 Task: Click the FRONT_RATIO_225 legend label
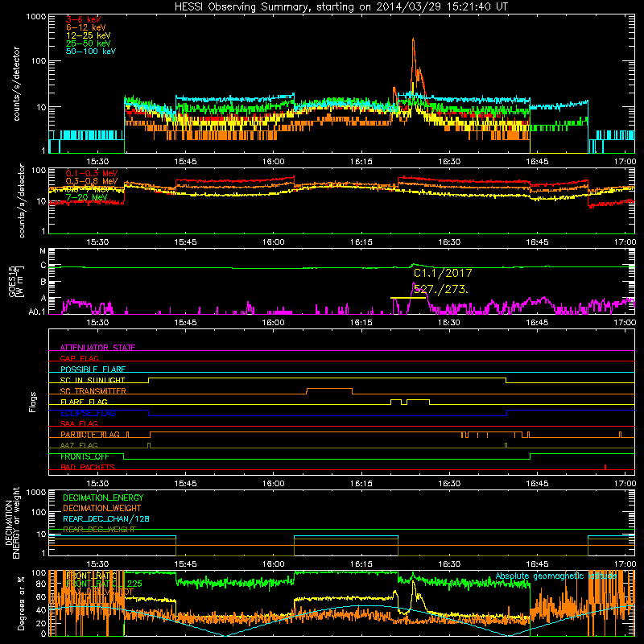pyautogui.click(x=104, y=584)
